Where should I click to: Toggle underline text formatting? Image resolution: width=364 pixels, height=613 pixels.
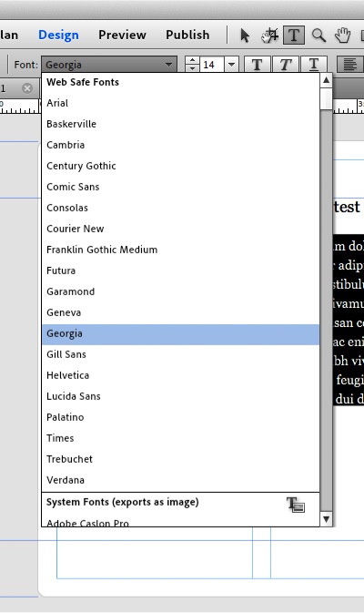[x=314, y=64]
